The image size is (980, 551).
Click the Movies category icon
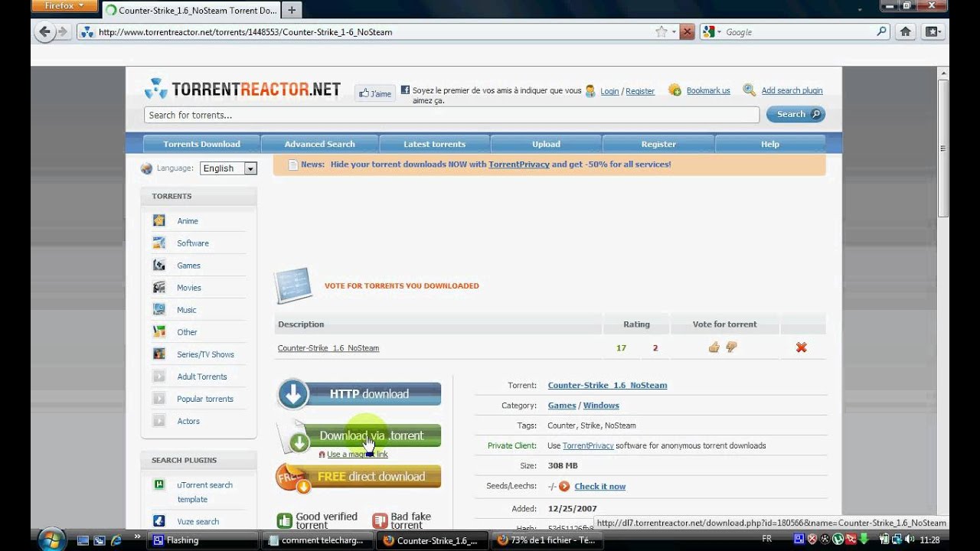(158, 287)
